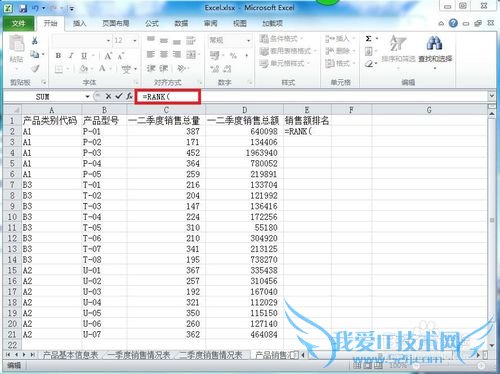Click cell D4 with value 1963940
Viewport: 500px width, 374px height.
244,153
